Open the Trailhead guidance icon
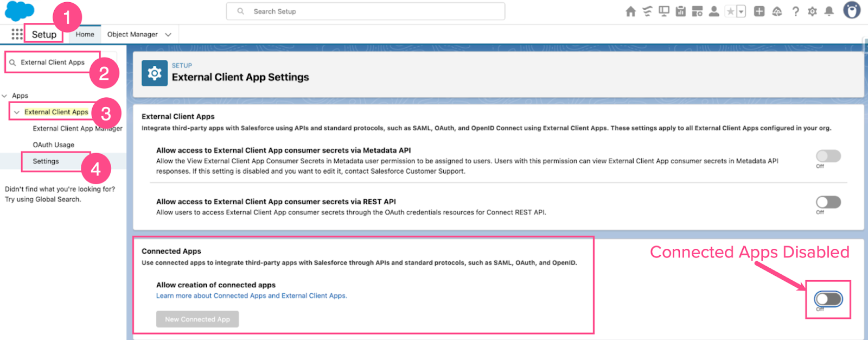The image size is (868, 340). coord(777,11)
